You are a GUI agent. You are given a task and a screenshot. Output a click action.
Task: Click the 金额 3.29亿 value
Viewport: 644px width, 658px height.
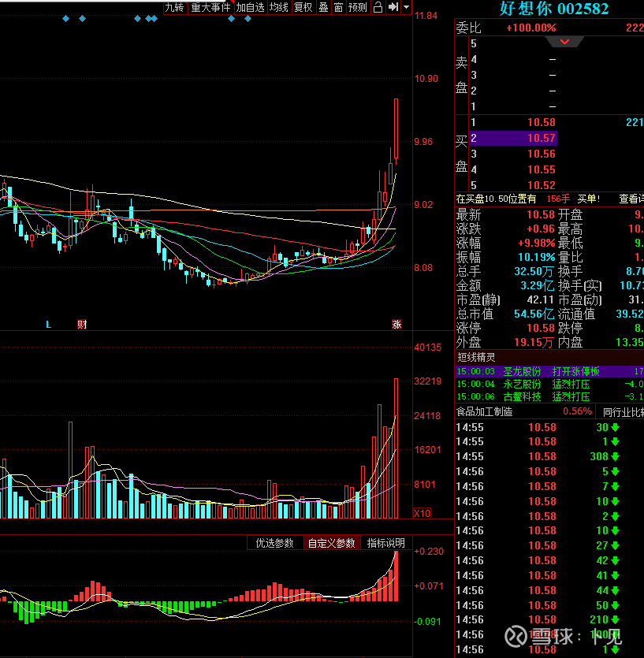pyautogui.click(x=537, y=285)
